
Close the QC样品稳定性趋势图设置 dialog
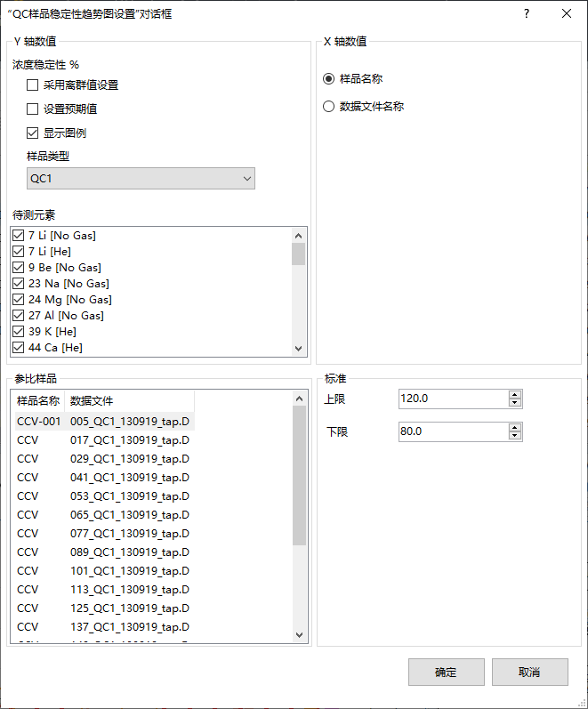[567, 13]
